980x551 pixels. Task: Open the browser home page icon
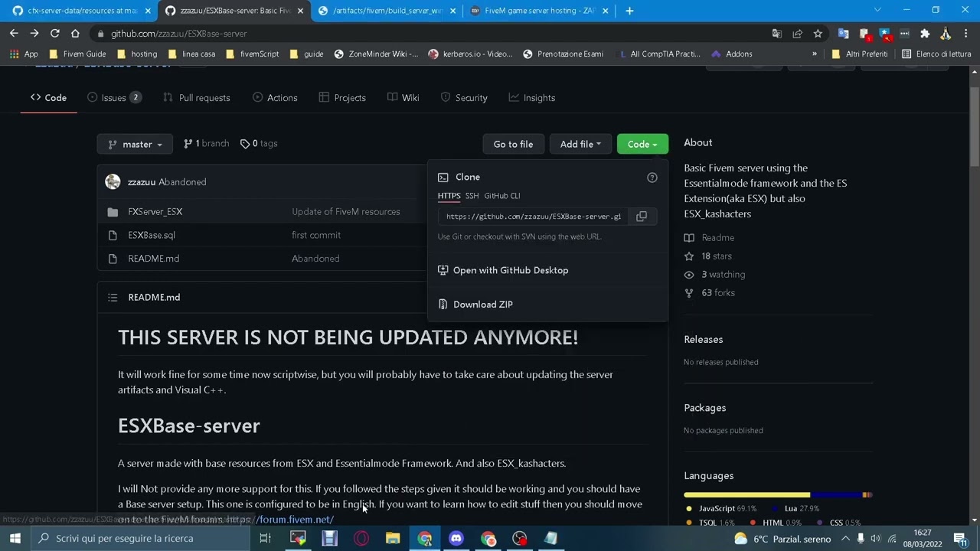tap(75, 34)
